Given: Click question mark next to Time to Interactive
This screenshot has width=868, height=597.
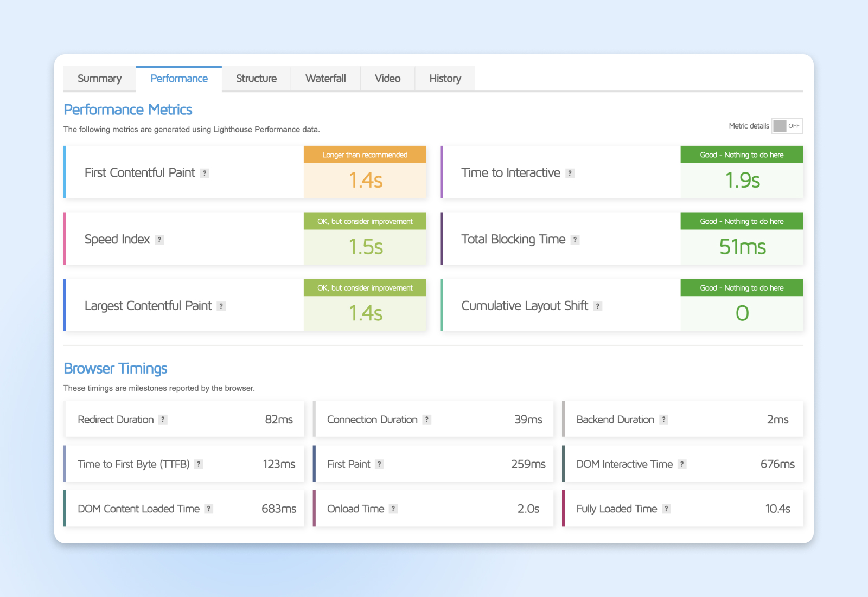Looking at the screenshot, I should (x=570, y=174).
